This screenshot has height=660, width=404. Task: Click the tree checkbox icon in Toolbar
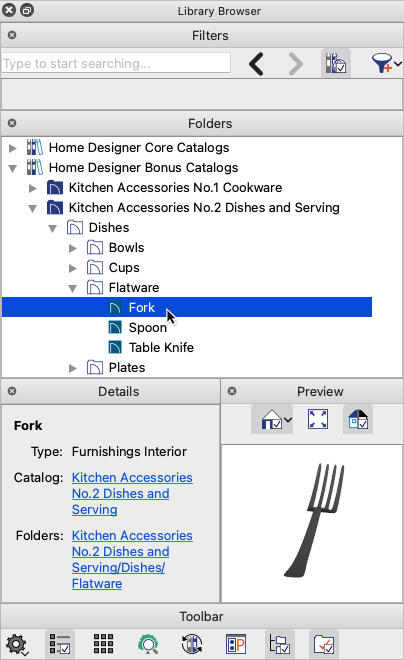279,644
